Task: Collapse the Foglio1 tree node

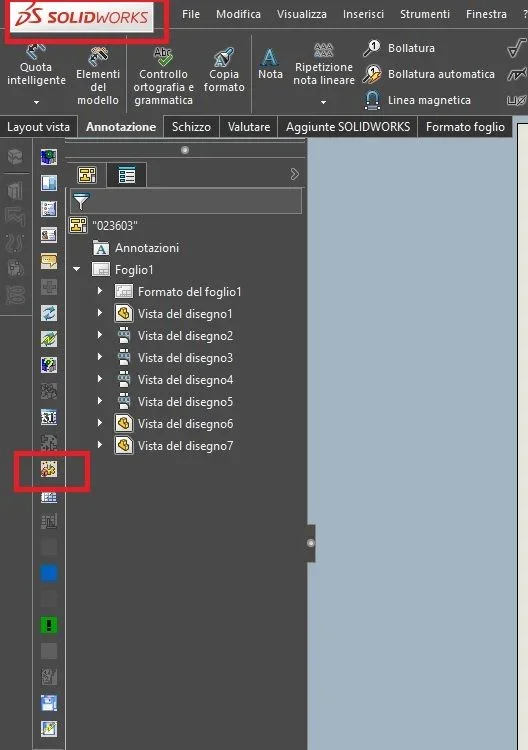Action: tap(77, 269)
